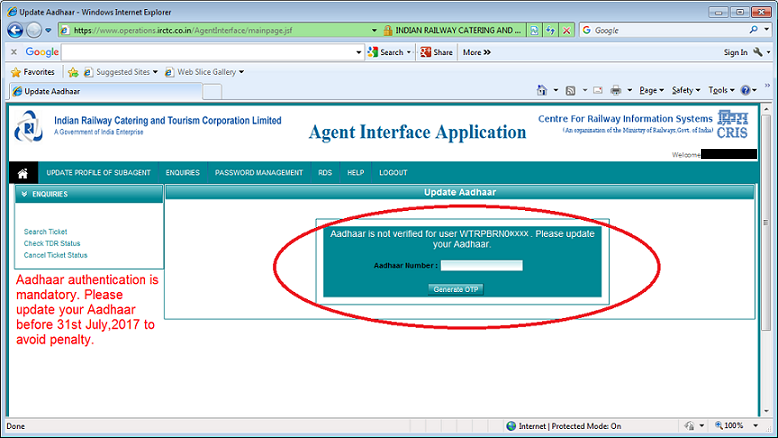
Task: Collapse the Enquiries sidebar panel
Action: 24,194
